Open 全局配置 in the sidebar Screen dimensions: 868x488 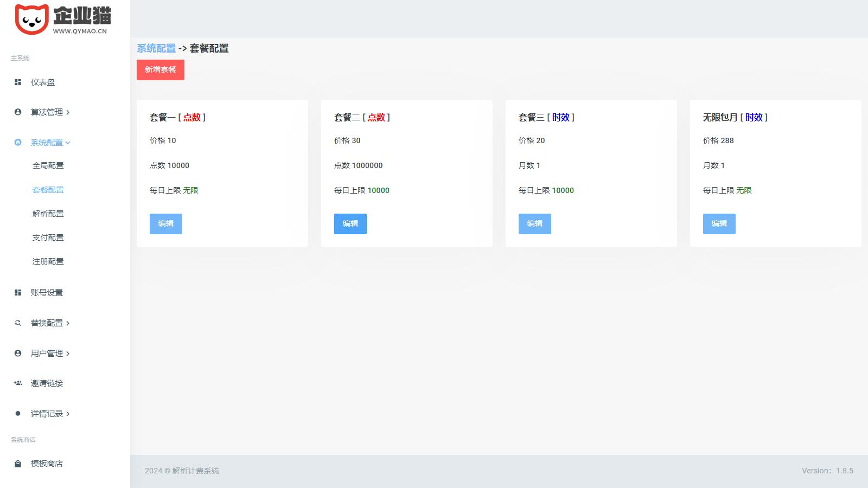tap(48, 165)
